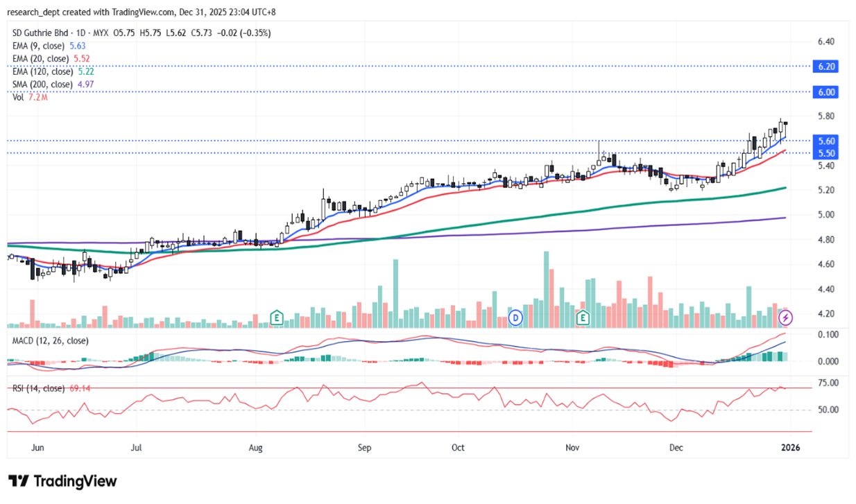Expand the MACD (12, 26, close) legend

(48, 340)
